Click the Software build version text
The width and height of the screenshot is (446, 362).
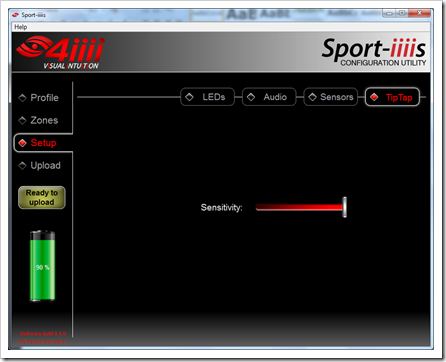[42, 333]
